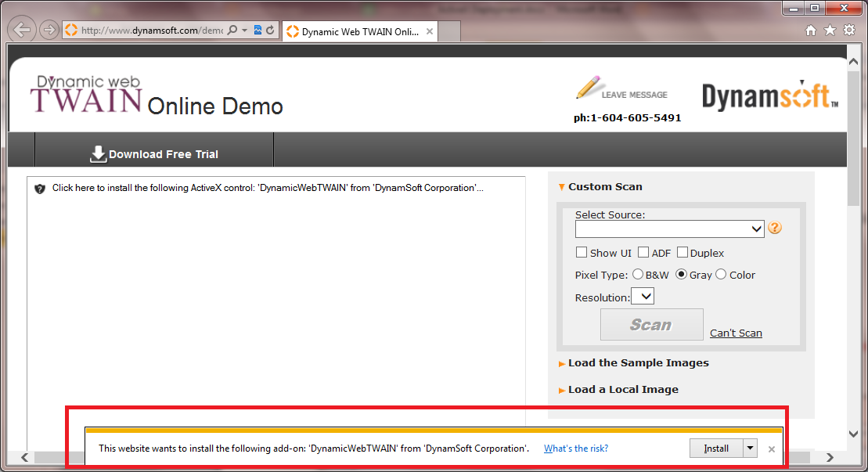Click the pencil Leave Message icon
The height and width of the screenshot is (472, 868).
pos(588,88)
